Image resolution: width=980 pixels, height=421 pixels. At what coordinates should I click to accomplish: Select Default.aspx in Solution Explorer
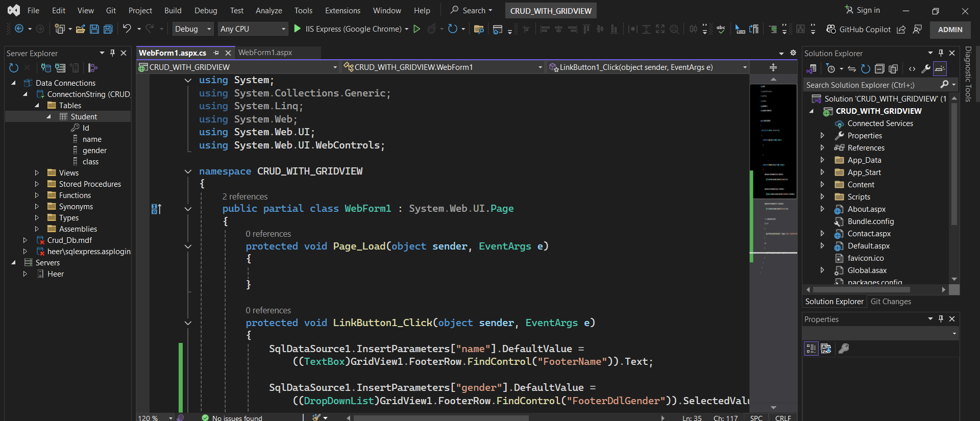coord(868,246)
